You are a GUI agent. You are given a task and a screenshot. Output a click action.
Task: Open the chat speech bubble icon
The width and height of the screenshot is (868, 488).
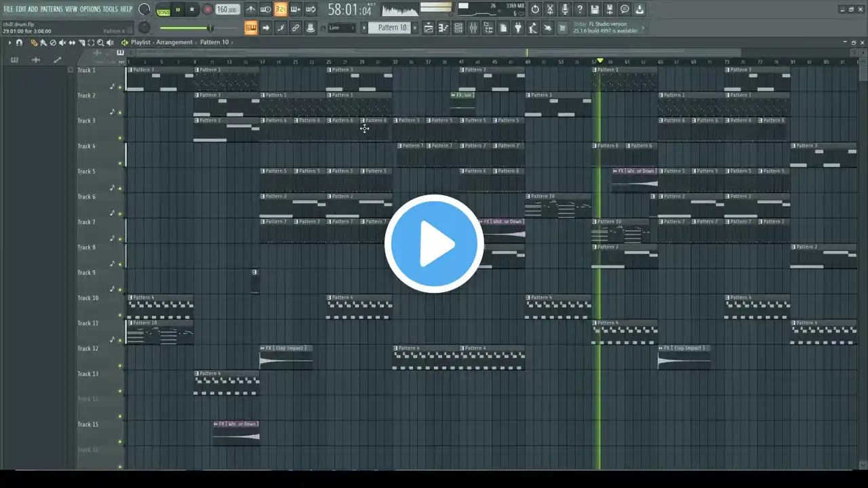pos(625,9)
